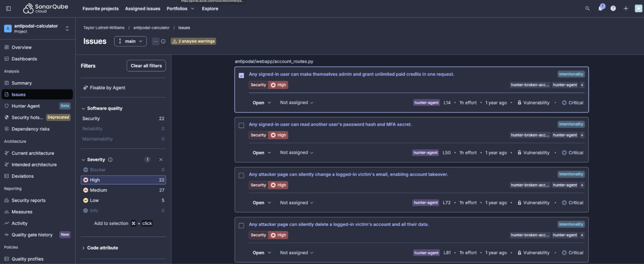
Task: Check the delete account issue checkbox
Action: (x=241, y=226)
